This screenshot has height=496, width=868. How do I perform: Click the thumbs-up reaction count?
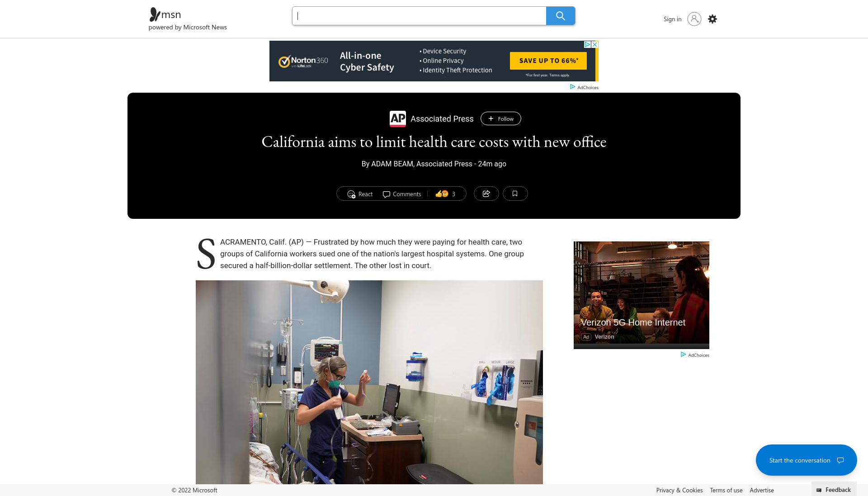[445, 194]
